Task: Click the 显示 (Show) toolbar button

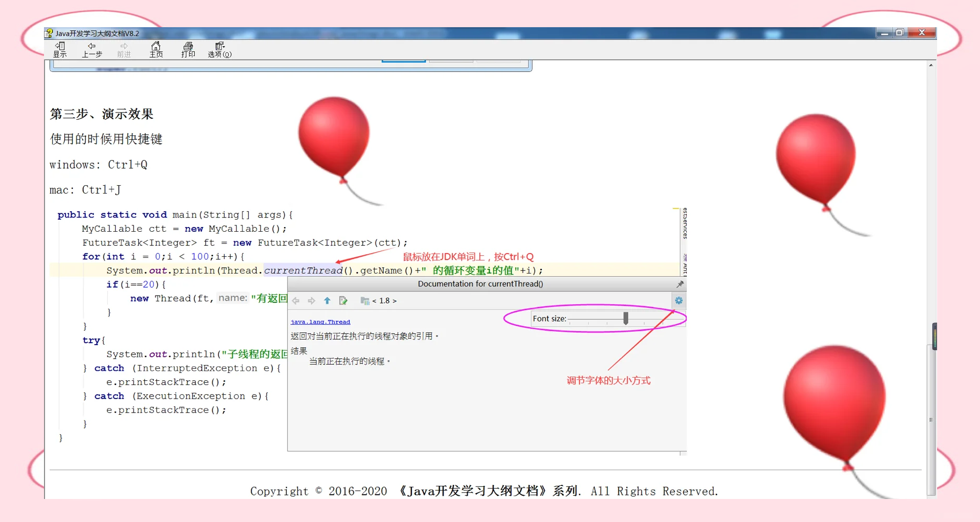Action: point(60,50)
